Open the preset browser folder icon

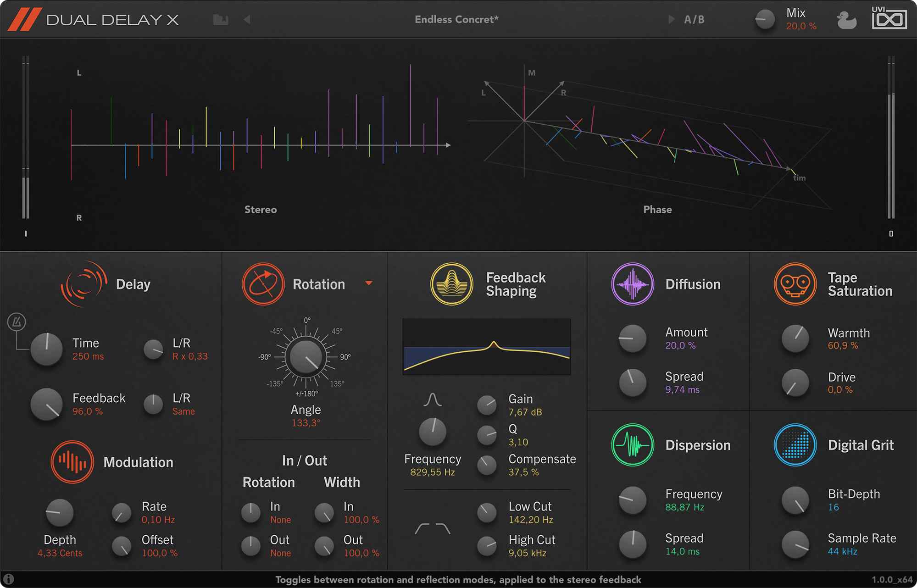click(221, 19)
